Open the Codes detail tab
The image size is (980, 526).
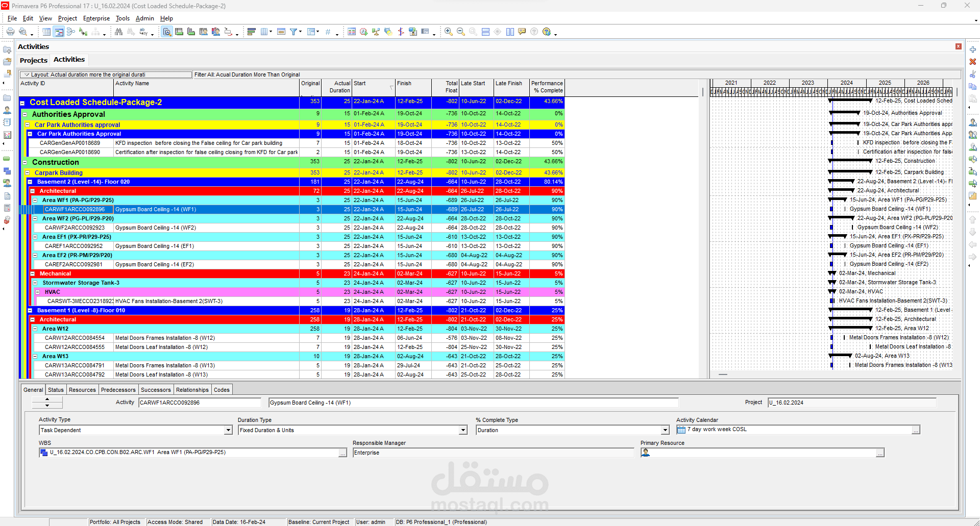[x=222, y=390]
